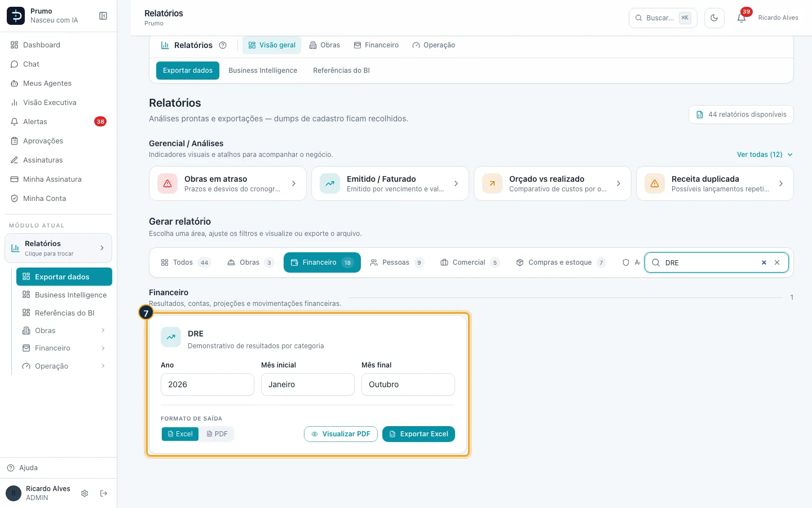Open Dashboard from the sidebar
Screen dimensions: 812x508
click(x=59, y=45)
